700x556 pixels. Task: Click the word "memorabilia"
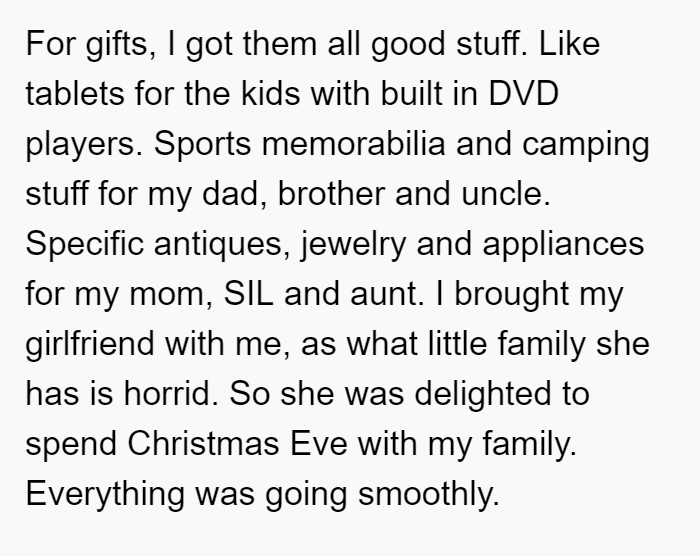pyautogui.click(x=353, y=144)
